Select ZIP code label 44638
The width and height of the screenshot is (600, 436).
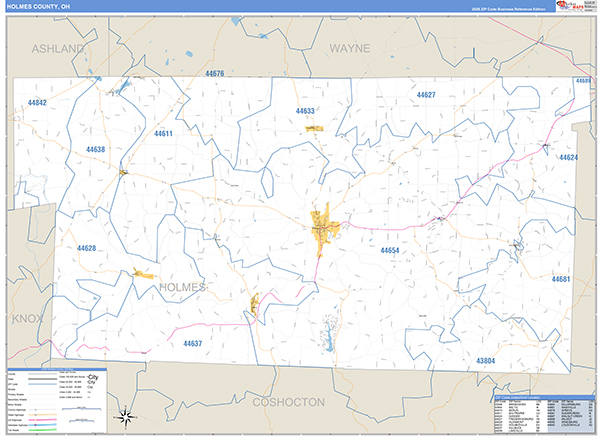[95, 149]
